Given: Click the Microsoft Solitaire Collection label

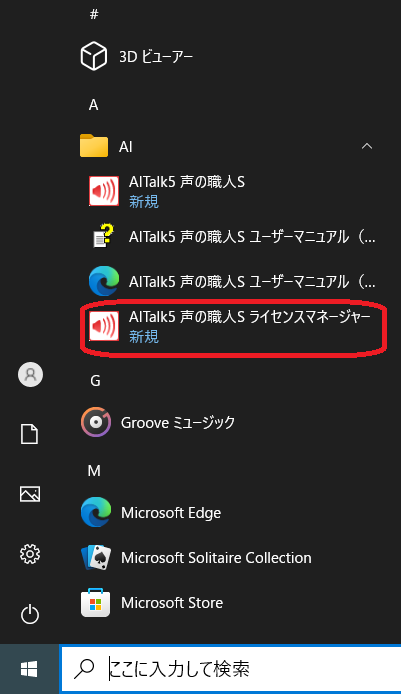Looking at the screenshot, I should point(216,558).
